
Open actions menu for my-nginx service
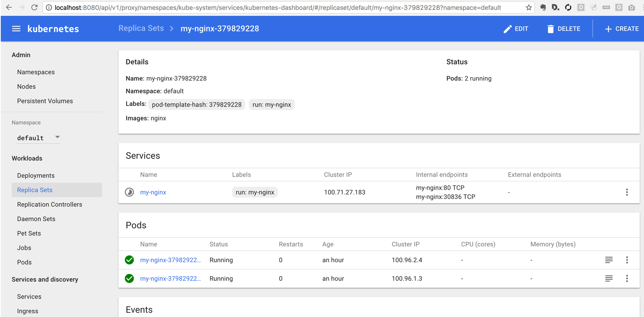(627, 192)
